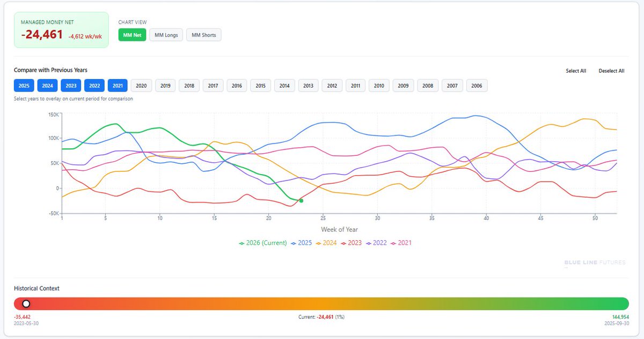Toggle the 2024 legend entry
The image size is (644, 339).
point(326,243)
